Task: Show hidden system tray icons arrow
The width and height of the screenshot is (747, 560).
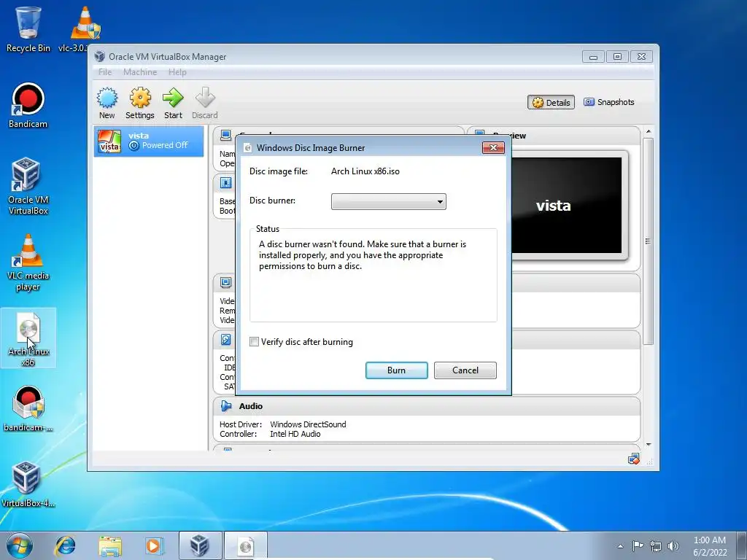Action: [x=620, y=546]
